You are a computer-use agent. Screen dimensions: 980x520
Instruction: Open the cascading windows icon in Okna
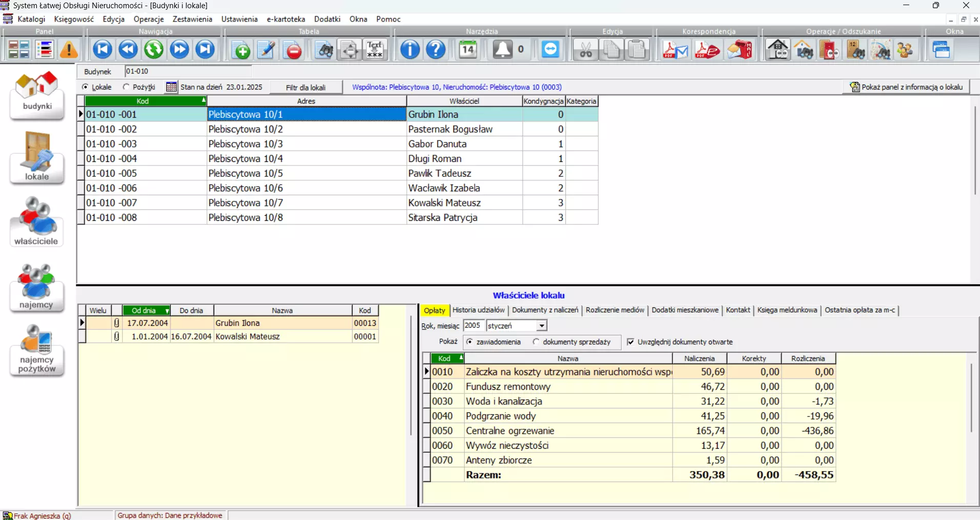[942, 50]
